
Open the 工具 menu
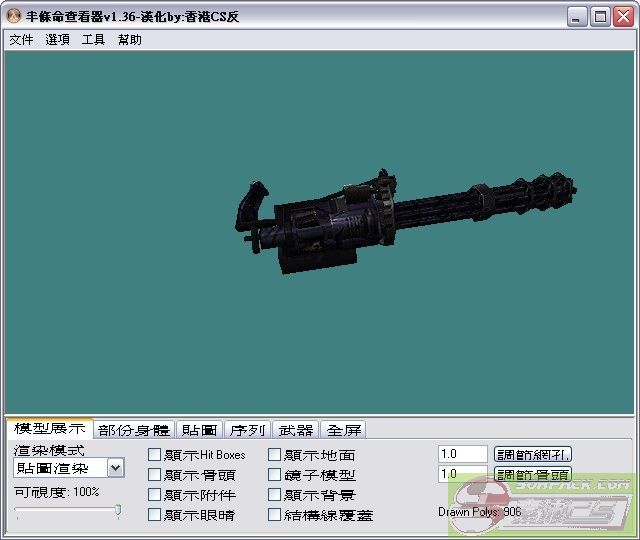(93, 40)
